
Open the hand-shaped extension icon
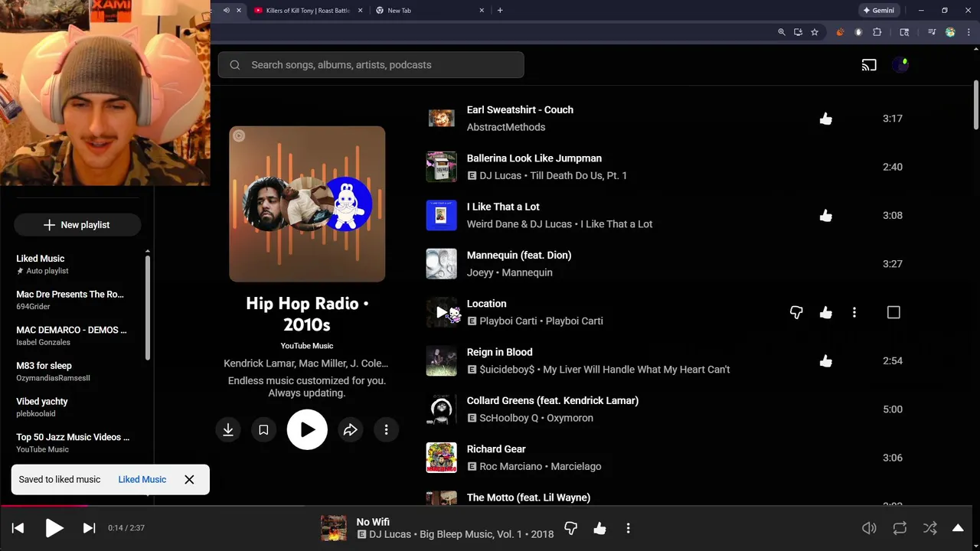[x=858, y=32]
